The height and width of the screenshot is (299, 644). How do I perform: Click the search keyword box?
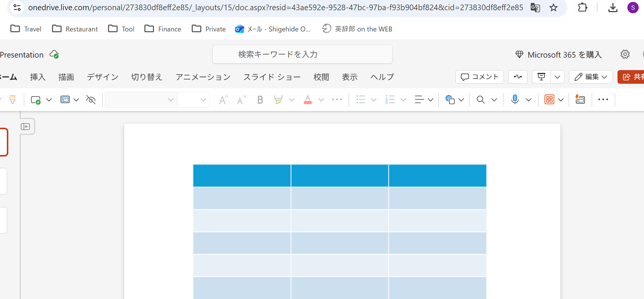coord(302,54)
